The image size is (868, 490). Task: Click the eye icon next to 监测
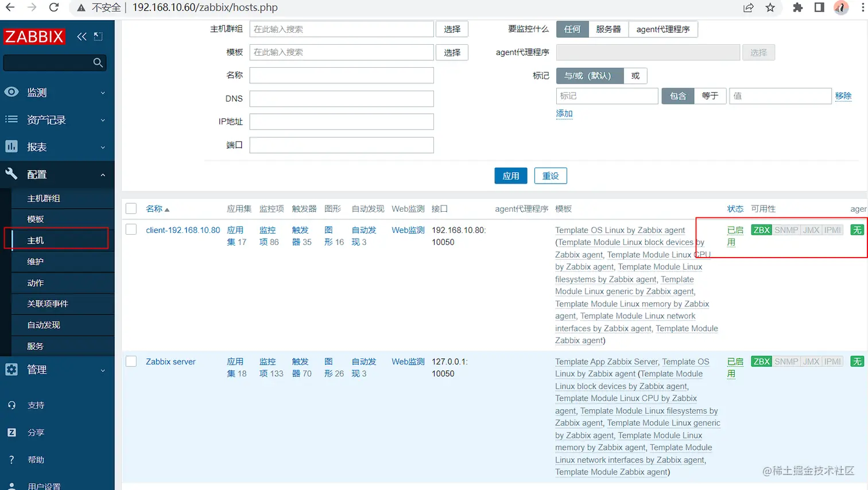11,92
